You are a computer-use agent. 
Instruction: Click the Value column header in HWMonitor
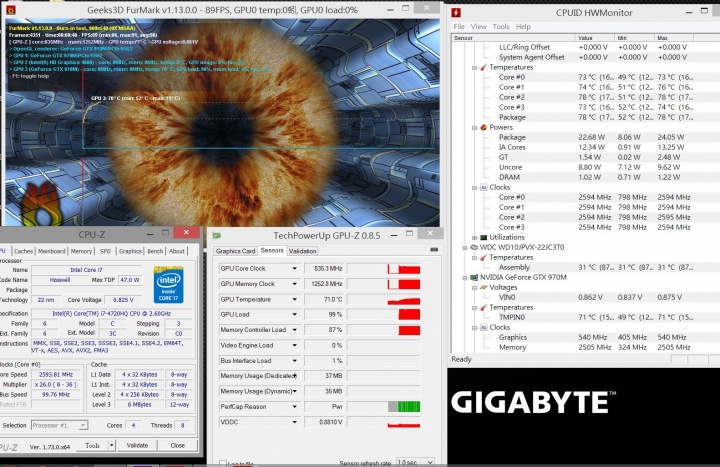click(595, 38)
